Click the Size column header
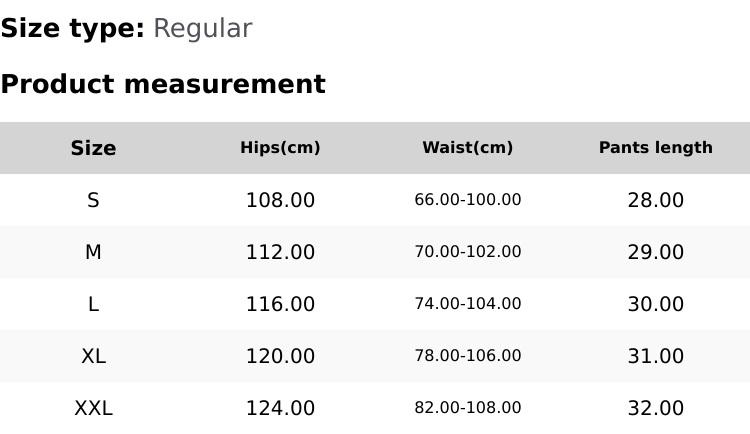The width and height of the screenshot is (750, 434). 93,148
